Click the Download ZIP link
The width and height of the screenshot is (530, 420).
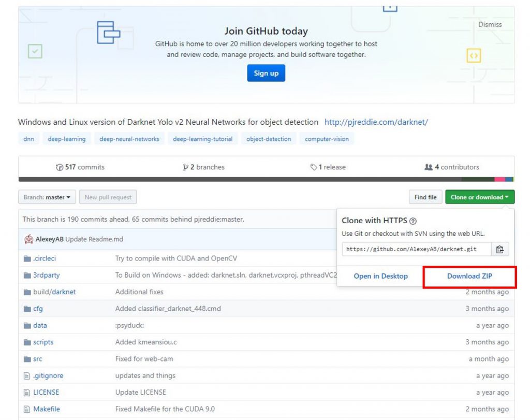tap(469, 276)
